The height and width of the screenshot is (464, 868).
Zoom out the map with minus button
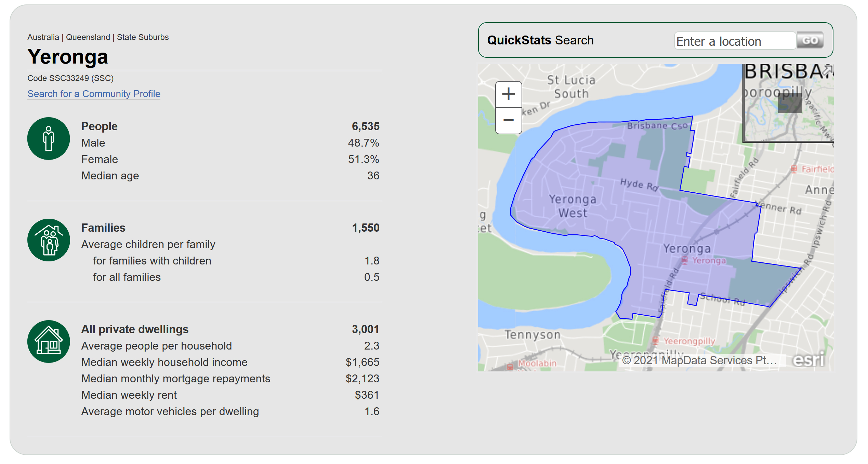[x=509, y=121]
